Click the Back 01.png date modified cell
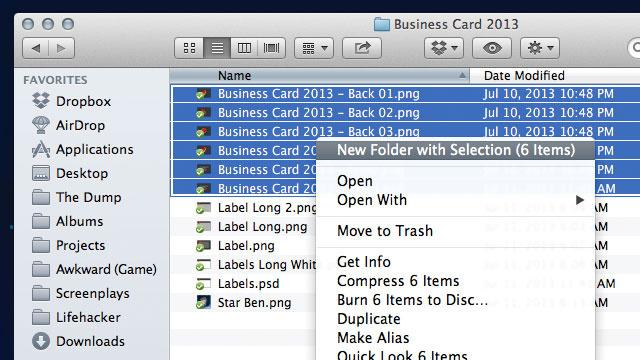The image size is (640, 360). pyautogui.click(x=548, y=94)
